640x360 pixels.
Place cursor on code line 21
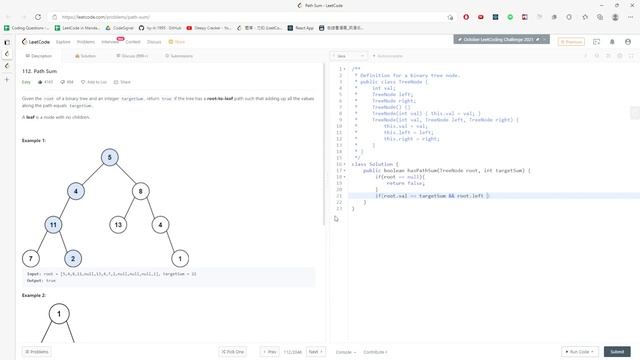494,196
